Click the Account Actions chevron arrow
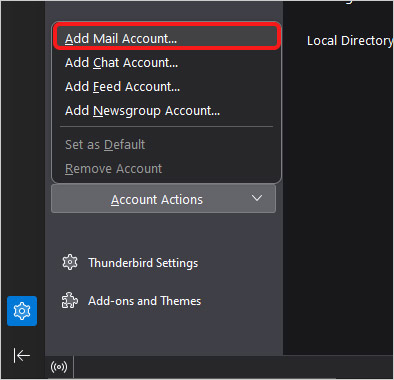The height and width of the screenshot is (380, 394). [257, 198]
